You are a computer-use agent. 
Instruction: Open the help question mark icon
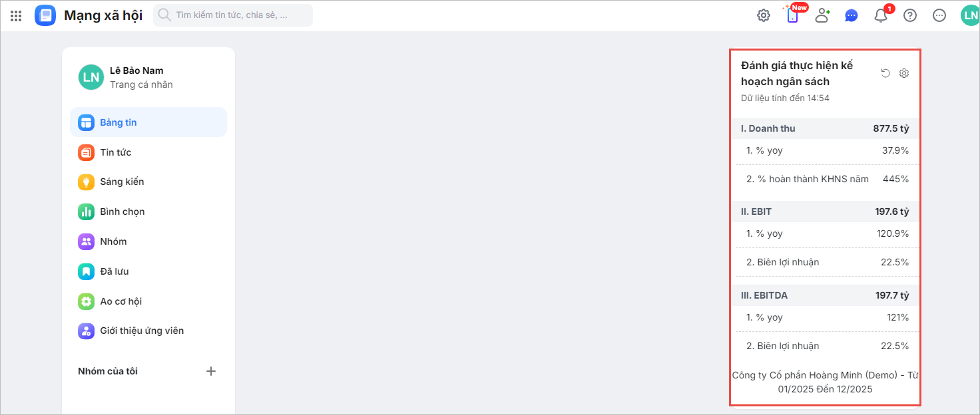click(910, 15)
